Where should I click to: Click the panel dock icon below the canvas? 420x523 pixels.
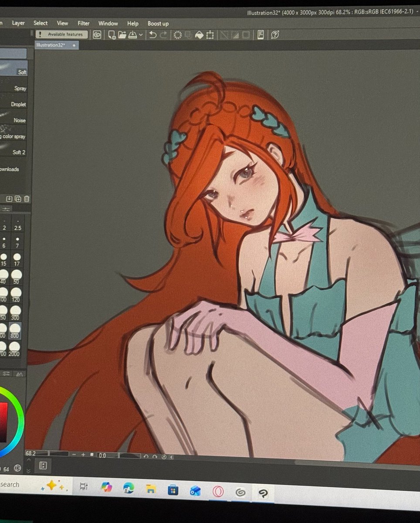[x=43, y=465]
